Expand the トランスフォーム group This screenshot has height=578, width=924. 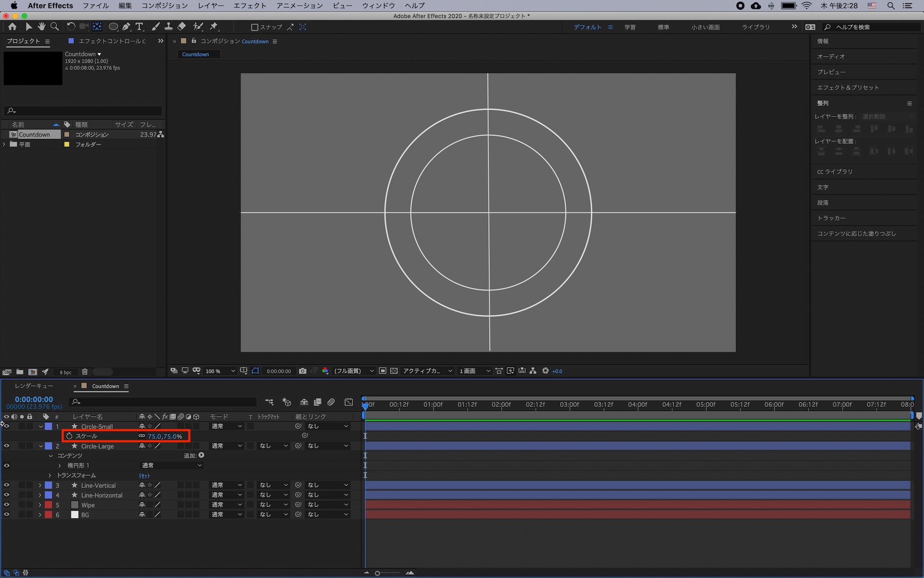click(x=50, y=475)
